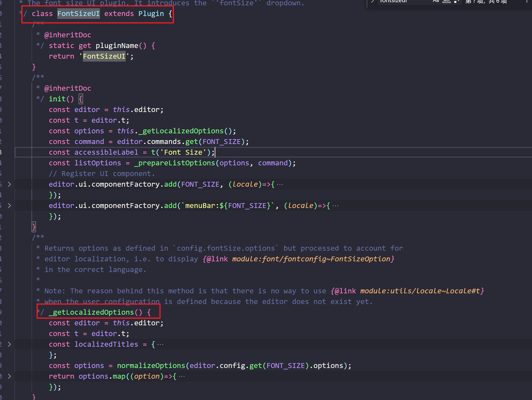Click folded ellipsis on menuBar (locale)=>{ line
This screenshot has height=400, width=532.
(335, 206)
